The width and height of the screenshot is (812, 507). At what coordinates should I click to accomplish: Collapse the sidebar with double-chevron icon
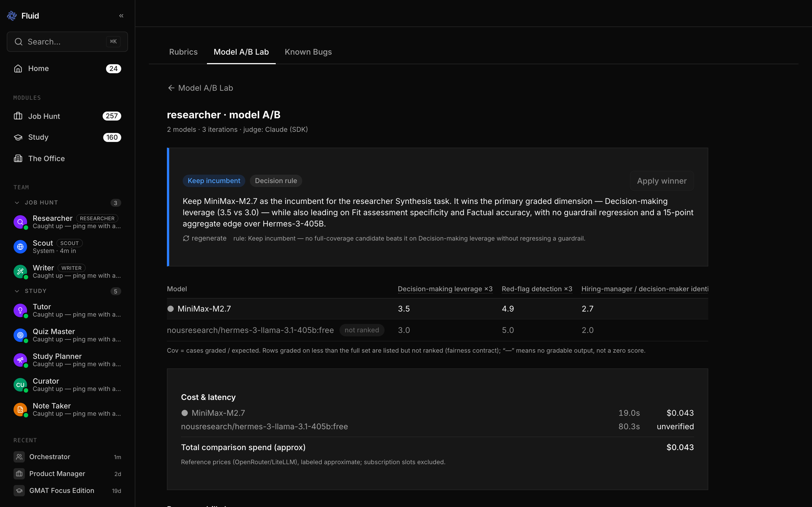click(121, 16)
